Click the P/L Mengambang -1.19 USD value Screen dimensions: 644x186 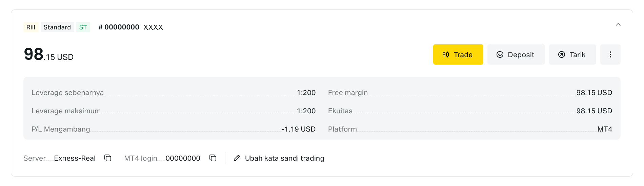click(x=298, y=129)
